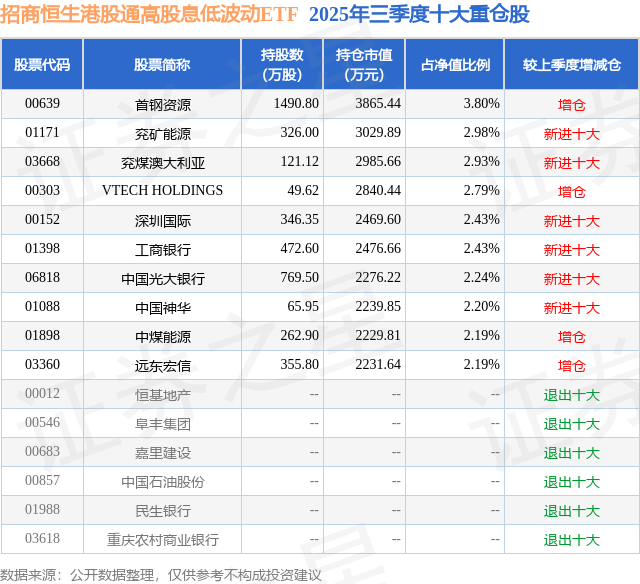Viewport: 640px width, 584px height.
Task: Select stock code 01898
Action: pyautogui.click(x=42, y=335)
